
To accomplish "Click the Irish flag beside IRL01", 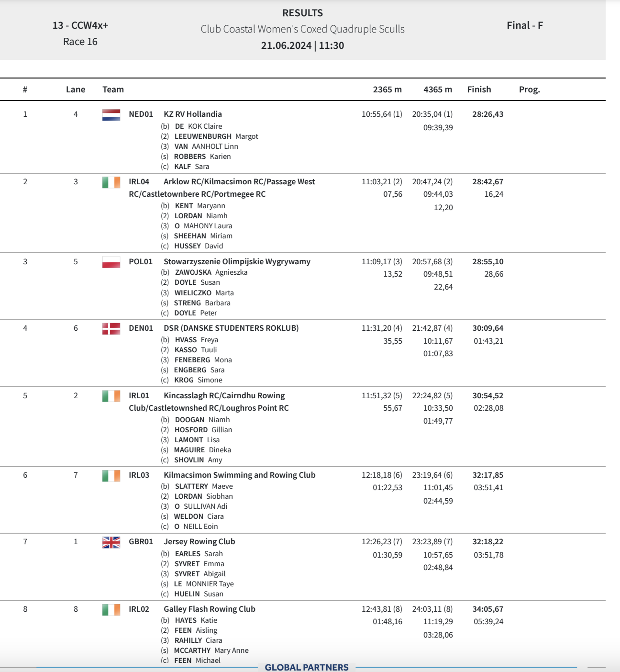I will coord(111,396).
